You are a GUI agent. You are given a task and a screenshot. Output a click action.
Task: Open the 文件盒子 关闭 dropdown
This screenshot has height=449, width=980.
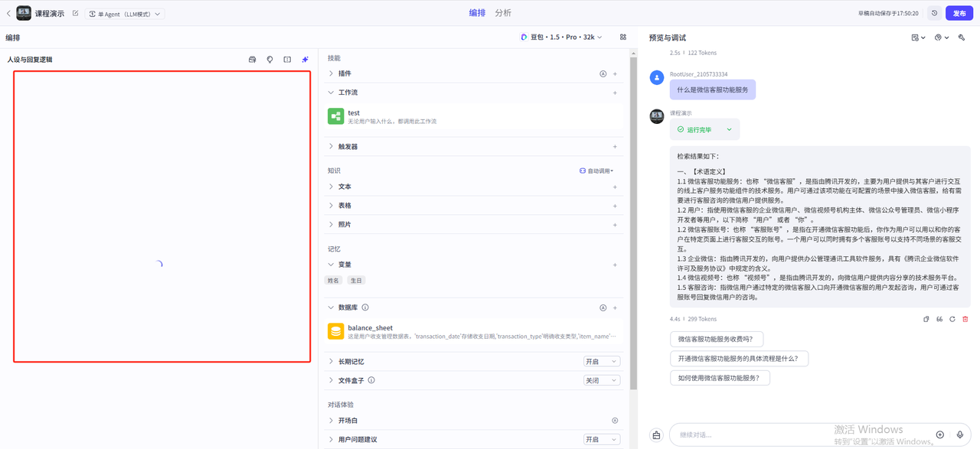[601, 380]
